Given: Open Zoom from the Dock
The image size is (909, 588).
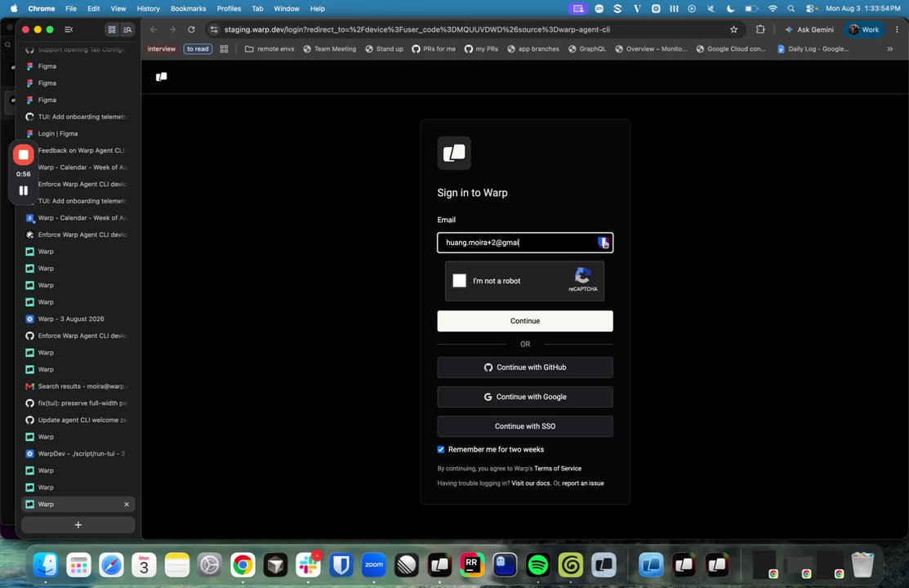Looking at the screenshot, I should pyautogui.click(x=374, y=565).
